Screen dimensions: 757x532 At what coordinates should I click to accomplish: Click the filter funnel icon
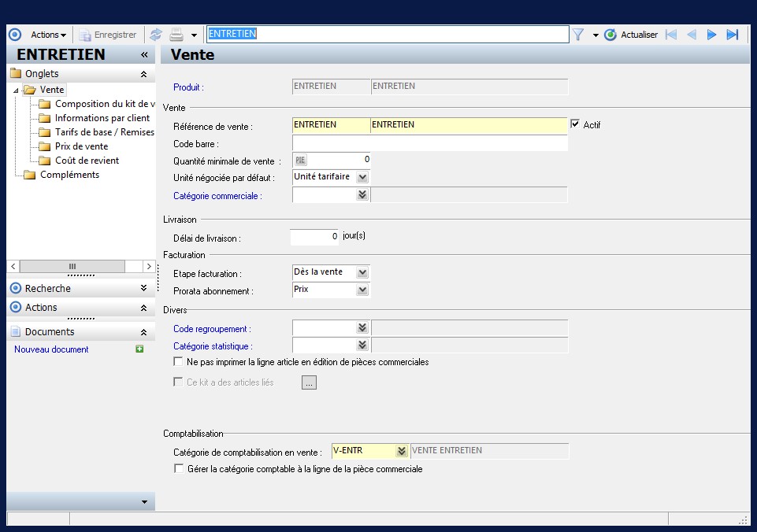(578, 35)
